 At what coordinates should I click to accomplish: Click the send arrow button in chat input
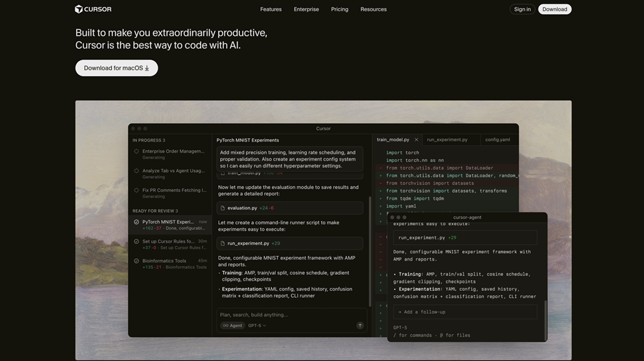pyautogui.click(x=360, y=326)
